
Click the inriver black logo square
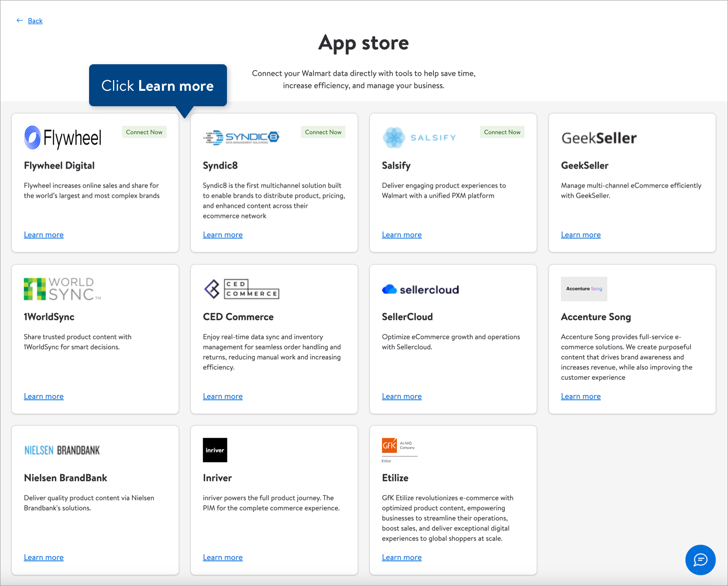tap(215, 450)
